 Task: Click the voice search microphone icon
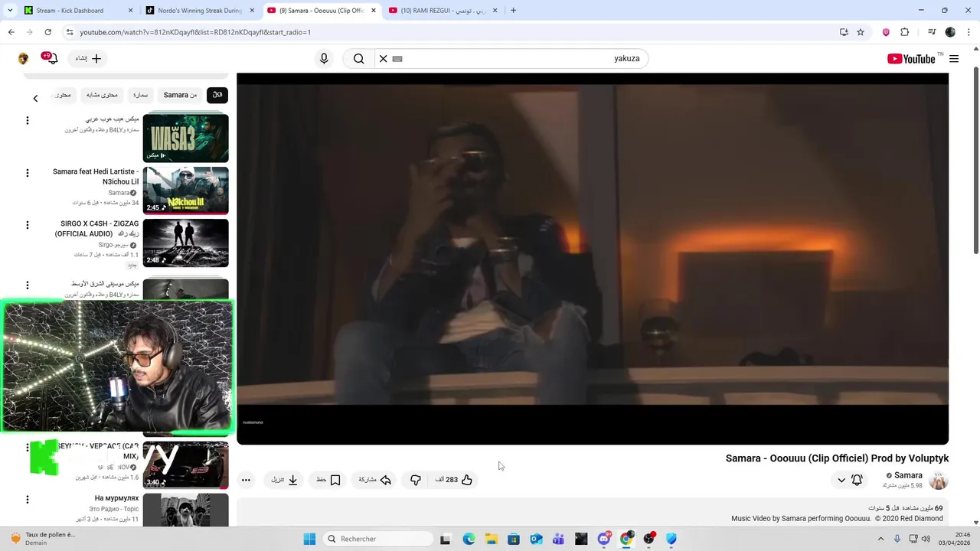click(x=324, y=59)
